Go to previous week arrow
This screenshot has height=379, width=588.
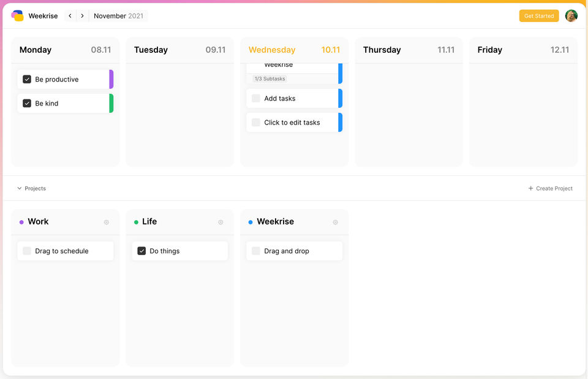(70, 16)
